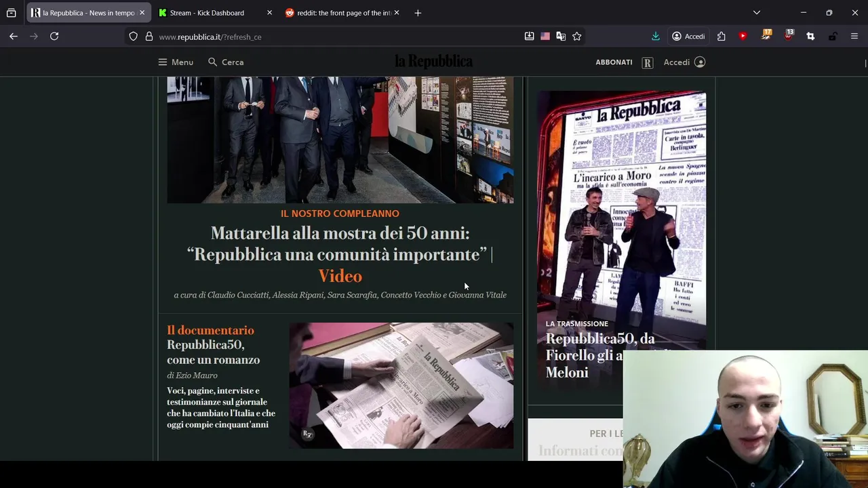The width and height of the screenshot is (868, 488).
Task: Close the Stream - Kick Dashboard tab
Action: (269, 13)
